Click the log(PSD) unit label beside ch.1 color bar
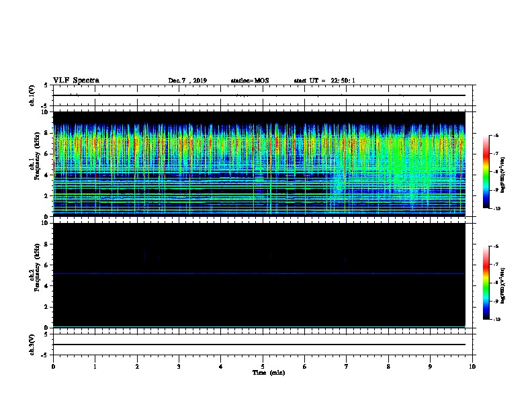 (x=502, y=175)
